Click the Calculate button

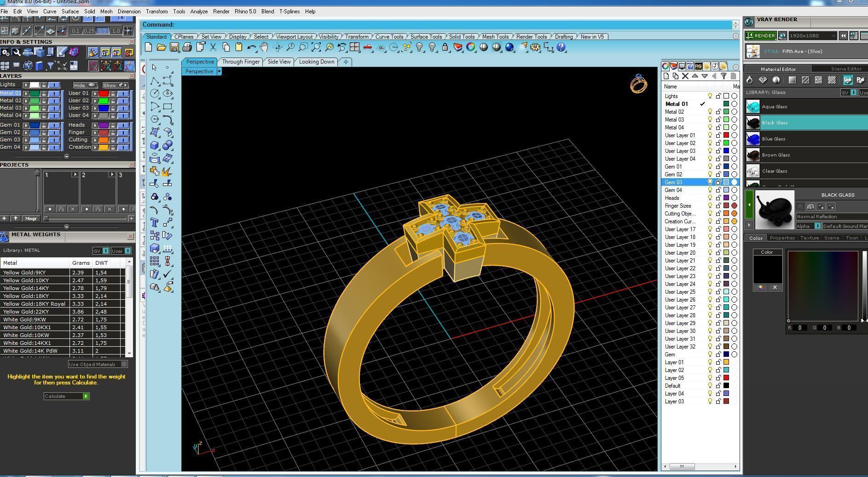(x=66, y=396)
